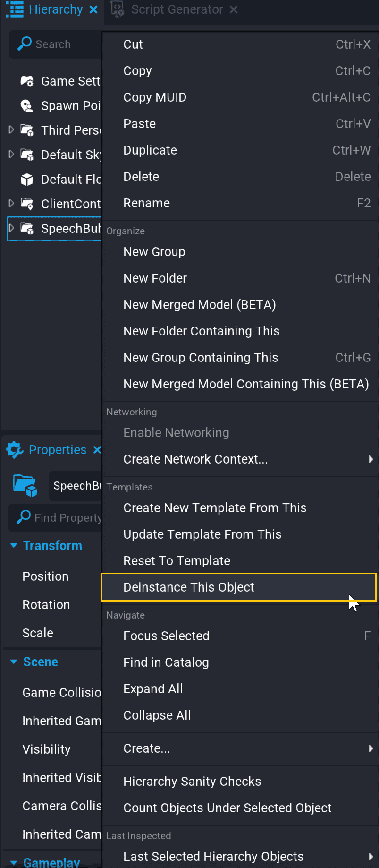Collapse the Transform section
This screenshot has height=868, width=379.
(x=14, y=545)
